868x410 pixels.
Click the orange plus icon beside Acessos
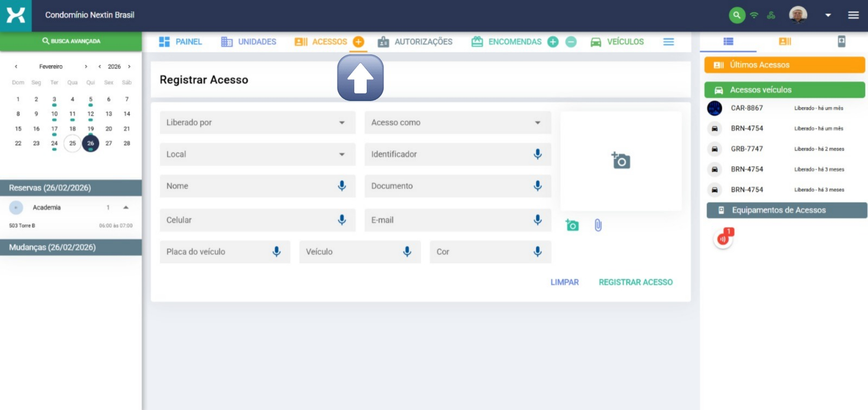pyautogui.click(x=358, y=42)
